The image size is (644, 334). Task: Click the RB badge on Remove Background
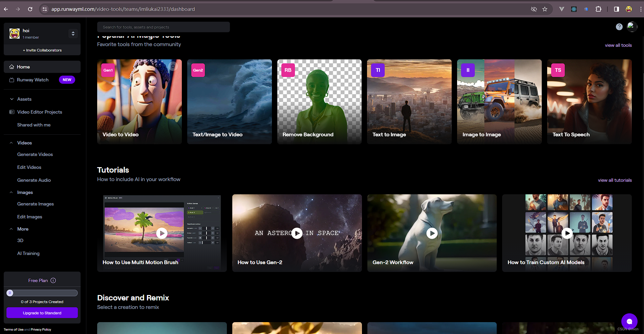[288, 70]
